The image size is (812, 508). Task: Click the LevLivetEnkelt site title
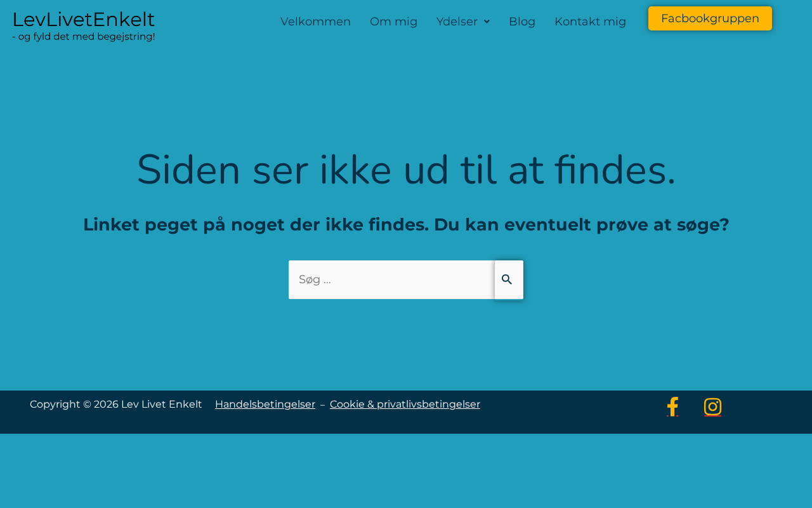[84, 20]
